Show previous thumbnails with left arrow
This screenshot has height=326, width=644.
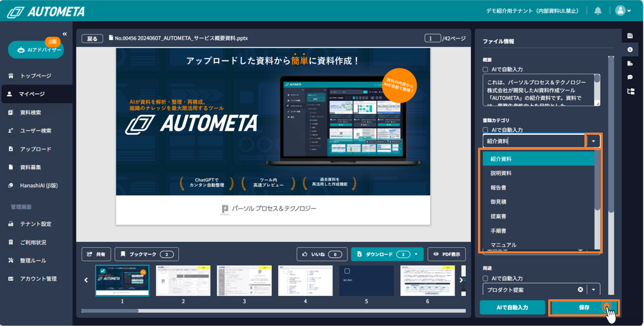point(86,280)
